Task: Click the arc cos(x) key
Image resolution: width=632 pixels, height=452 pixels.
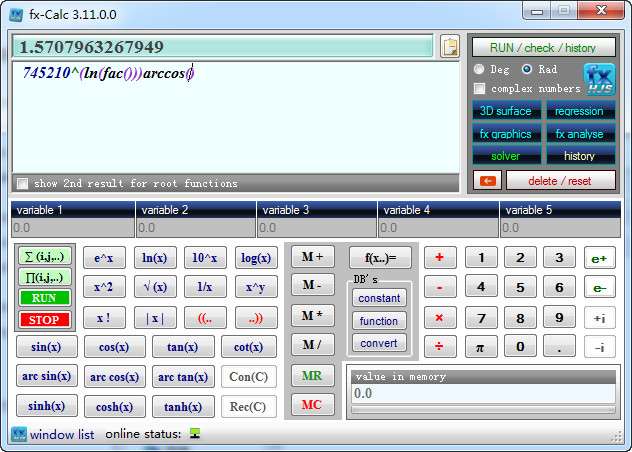Action: pyautogui.click(x=114, y=377)
